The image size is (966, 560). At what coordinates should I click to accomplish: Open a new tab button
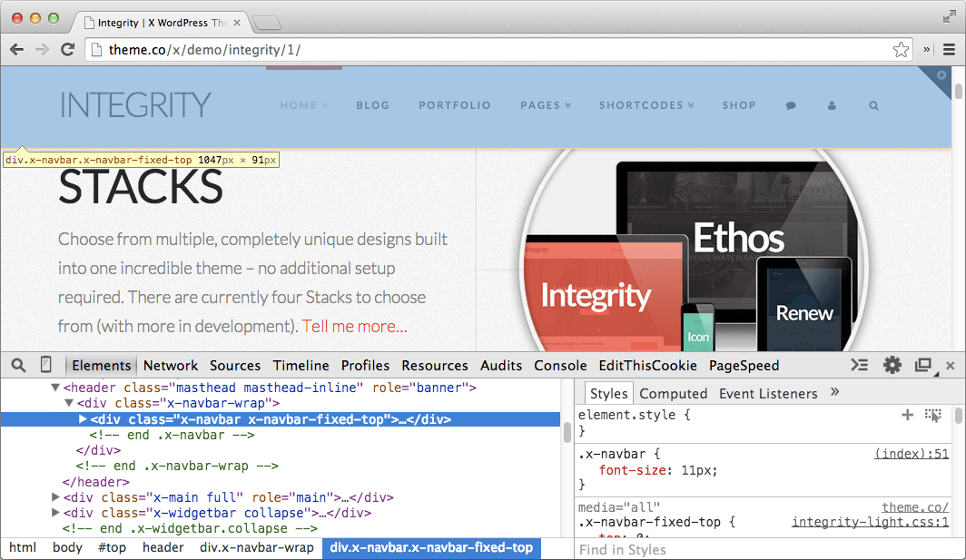click(267, 24)
